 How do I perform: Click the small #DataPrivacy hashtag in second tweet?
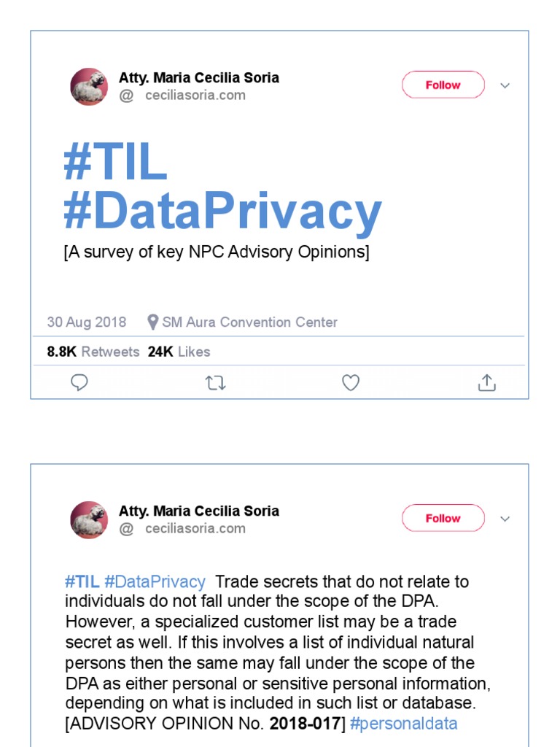tap(155, 582)
